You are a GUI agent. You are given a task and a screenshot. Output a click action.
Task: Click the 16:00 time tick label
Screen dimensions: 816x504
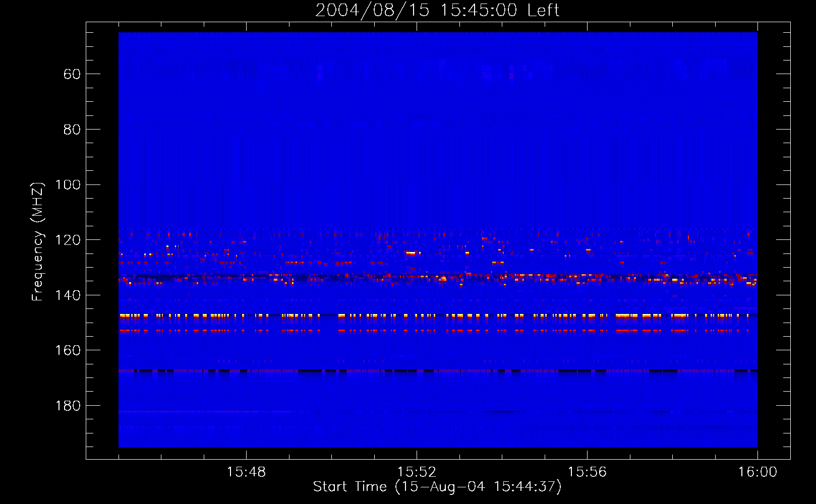(x=757, y=472)
